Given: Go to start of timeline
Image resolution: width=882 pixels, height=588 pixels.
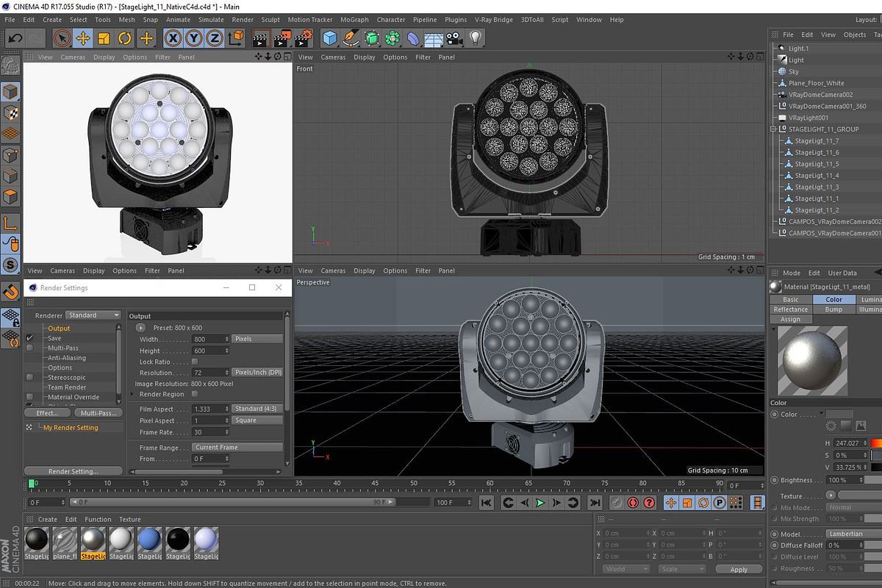Looking at the screenshot, I should (486, 503).
